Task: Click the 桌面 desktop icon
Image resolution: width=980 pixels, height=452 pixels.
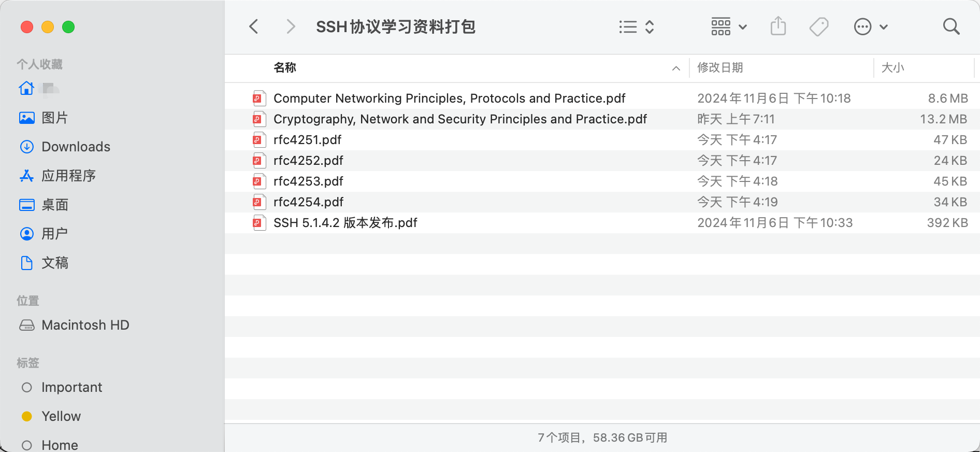Action: tap(27, 205)
